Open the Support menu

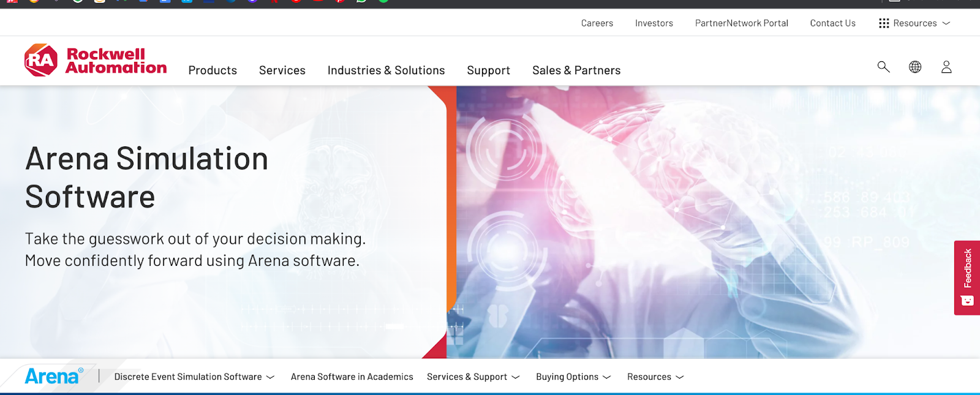(x=488, y=70)
